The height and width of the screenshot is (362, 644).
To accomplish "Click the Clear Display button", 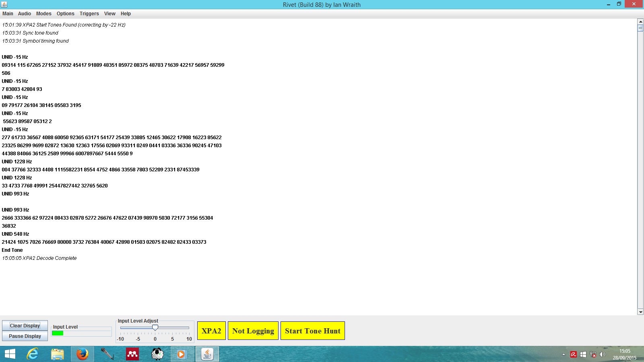I will pyautogui.click(x=25, y=325).
